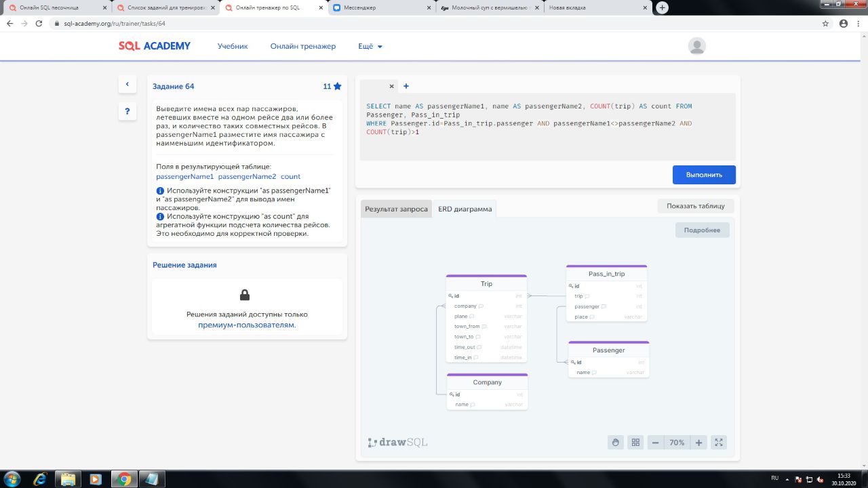This screenshot has height=488, width=868.
Task: Zoom out the ERD diagram with minus
Action: (x=655, y=443)
